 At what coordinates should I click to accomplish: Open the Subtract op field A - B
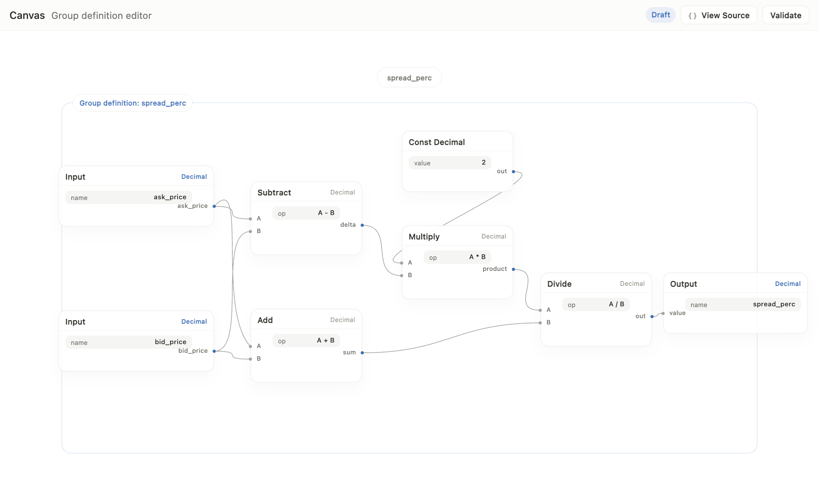(306, 213)
